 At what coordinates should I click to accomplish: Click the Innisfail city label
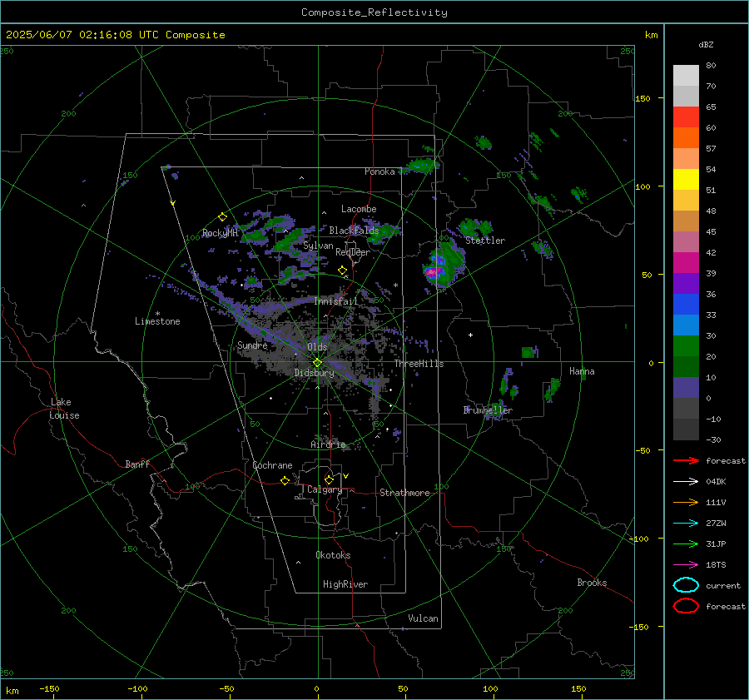point(335,301)
